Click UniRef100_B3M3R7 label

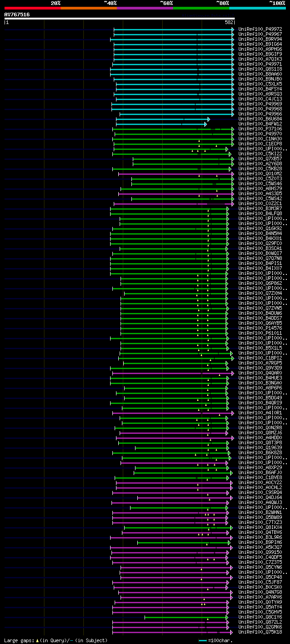click(x=260, y=208)
